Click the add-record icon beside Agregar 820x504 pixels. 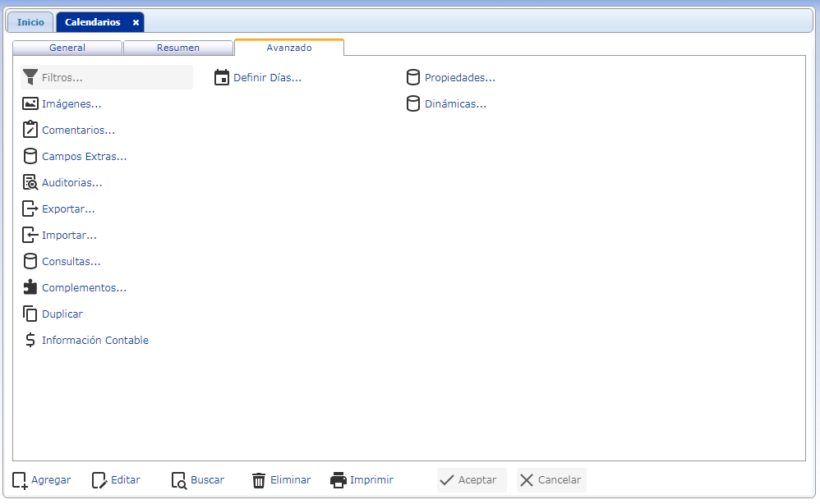click(20, 480)
